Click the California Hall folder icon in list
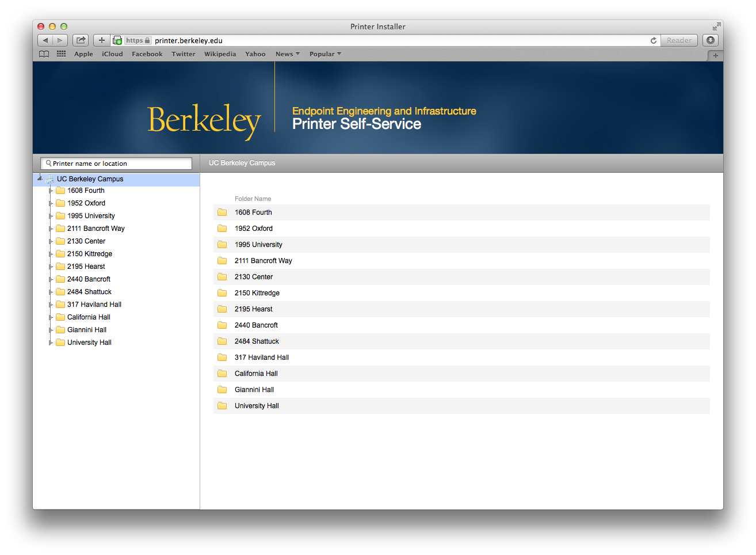This screenshot has width=756, height=555. tap(222, 374)
